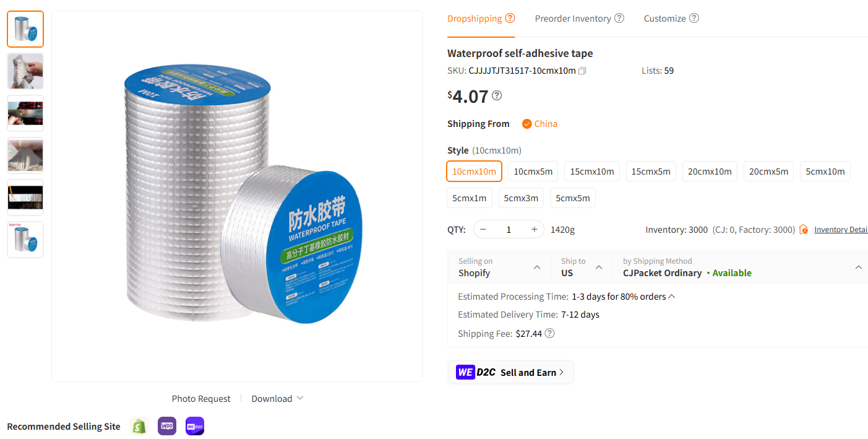Viewport: 868px width, 439px height.
Task: Open the Dropshipping help tooltip
Action: pos(510,18)
